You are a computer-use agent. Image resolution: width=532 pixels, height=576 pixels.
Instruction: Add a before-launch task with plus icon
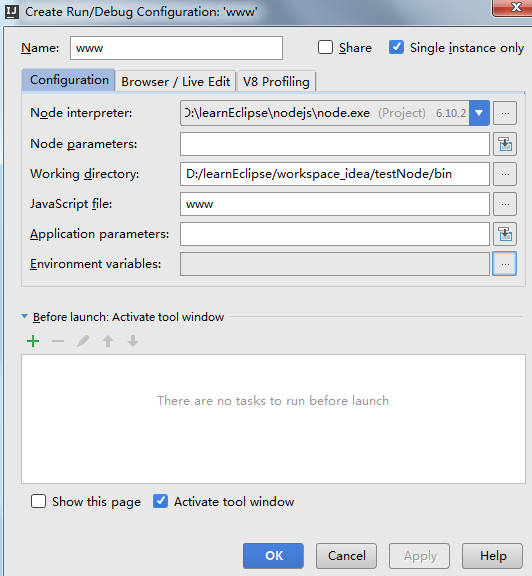tap(33, 341)
